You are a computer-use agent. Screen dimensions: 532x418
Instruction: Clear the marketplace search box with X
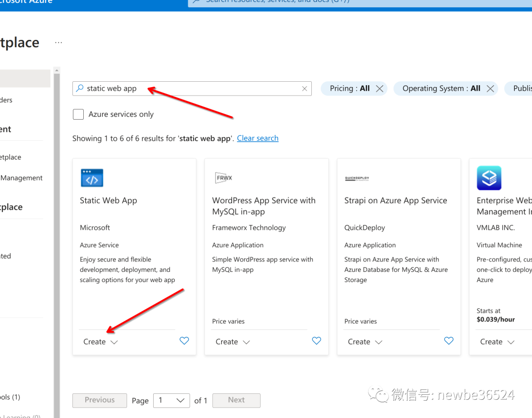tap(304, 89)
